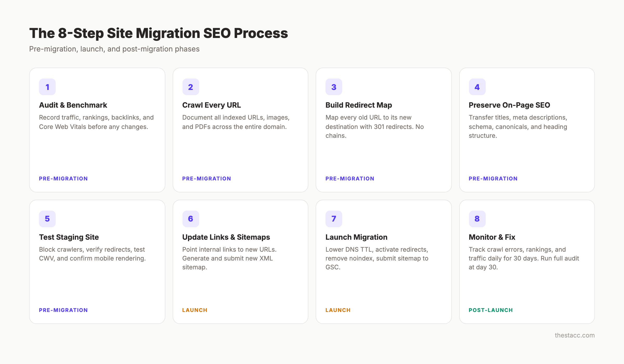Click the PRE-MIGRATION label under Crawl Every URL
This screenshot has height=364, width=624.
coord(206,178)
